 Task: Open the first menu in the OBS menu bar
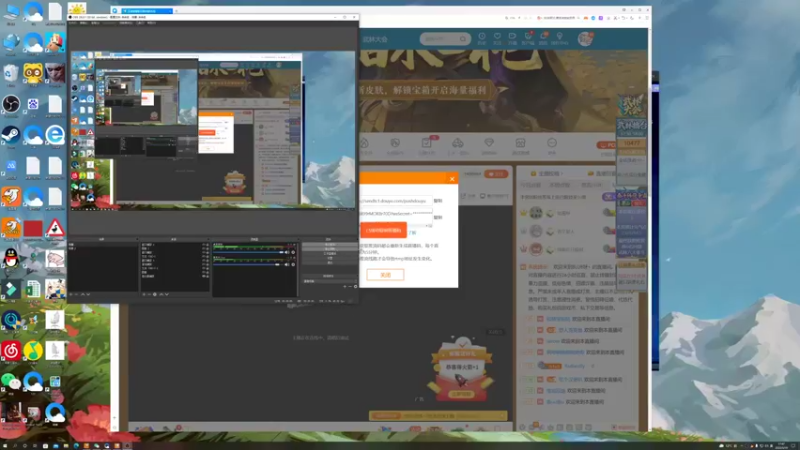72,23
